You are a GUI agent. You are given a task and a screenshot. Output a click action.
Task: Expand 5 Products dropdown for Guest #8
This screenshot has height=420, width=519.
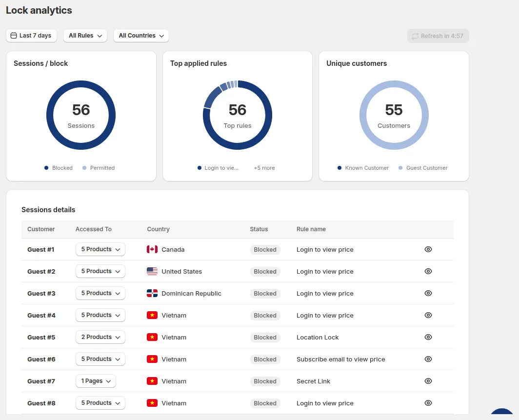(x=100, y=403)
